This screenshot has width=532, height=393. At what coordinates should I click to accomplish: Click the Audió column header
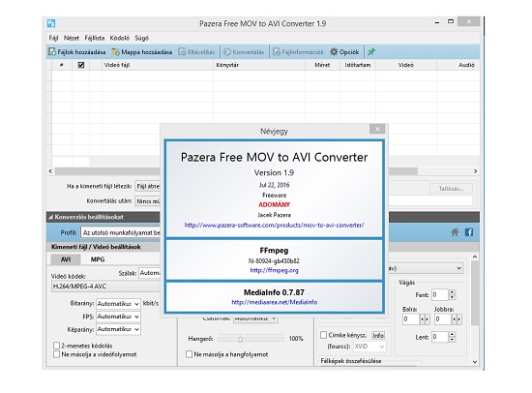click(x=458, y=65)
